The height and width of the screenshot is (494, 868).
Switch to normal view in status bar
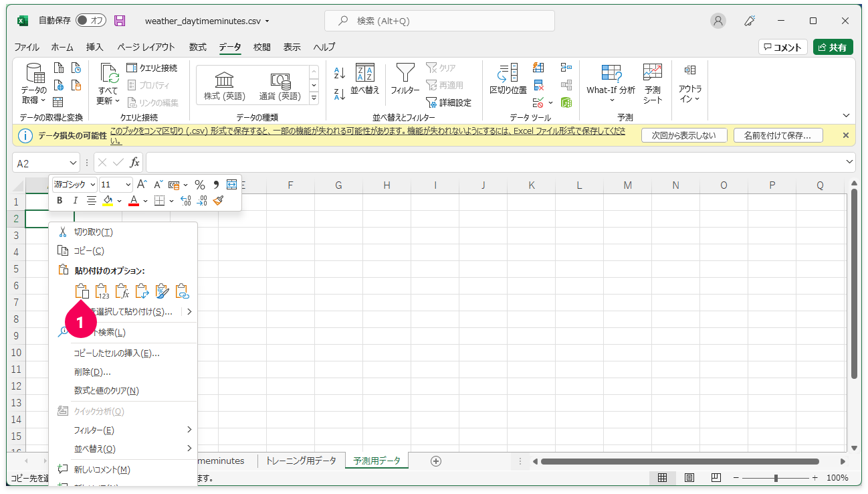[663, 478]
